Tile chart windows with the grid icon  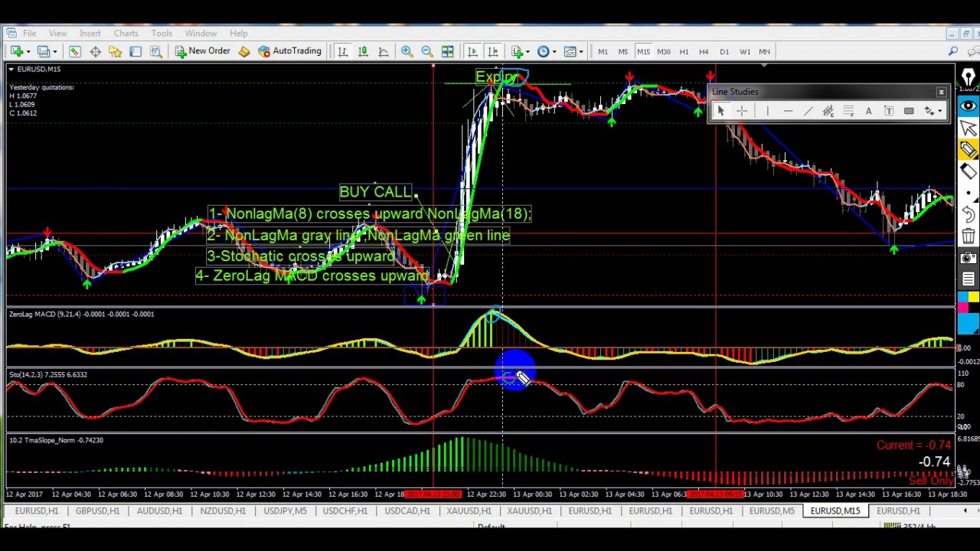(x=447, y=51)
